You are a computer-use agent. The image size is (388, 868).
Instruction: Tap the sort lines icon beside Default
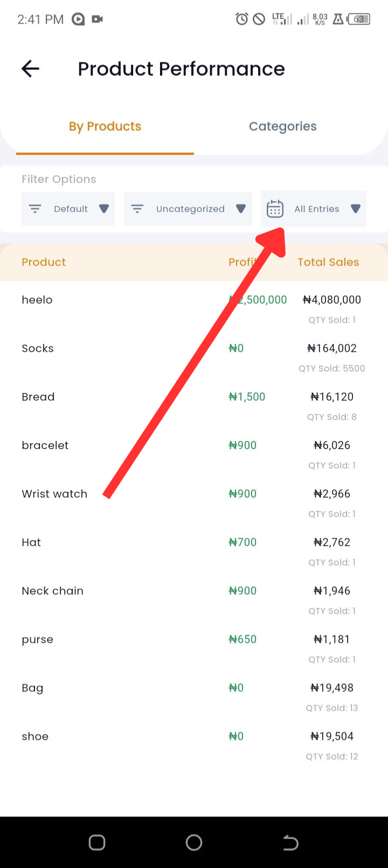click(x=35, y=208)
